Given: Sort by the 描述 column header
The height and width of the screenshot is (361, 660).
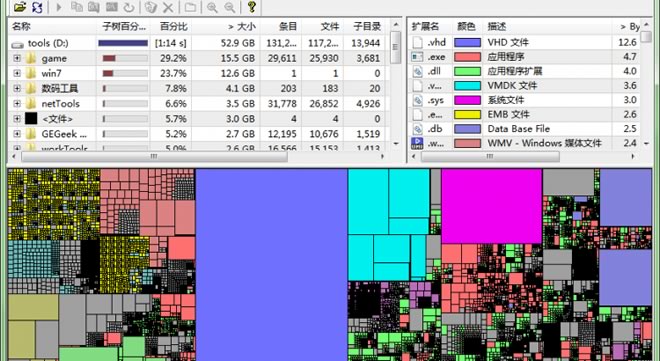Looking at the screenshot, I should pyautogui.click(x=547, y=27).
